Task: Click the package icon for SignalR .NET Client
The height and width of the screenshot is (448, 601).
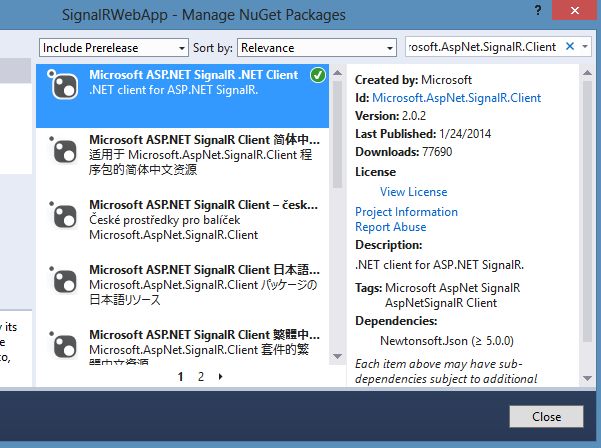Action: click(x=63, y=85)
